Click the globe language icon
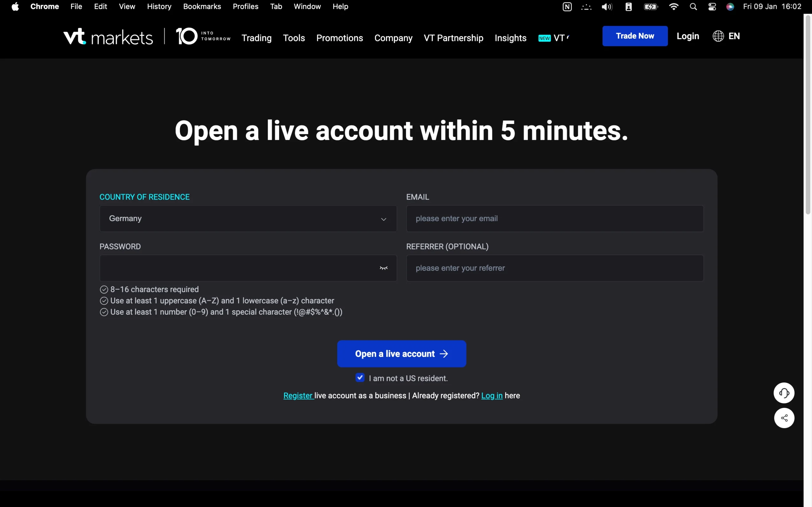This screenshot has height=507, width=812. [718, 36]
